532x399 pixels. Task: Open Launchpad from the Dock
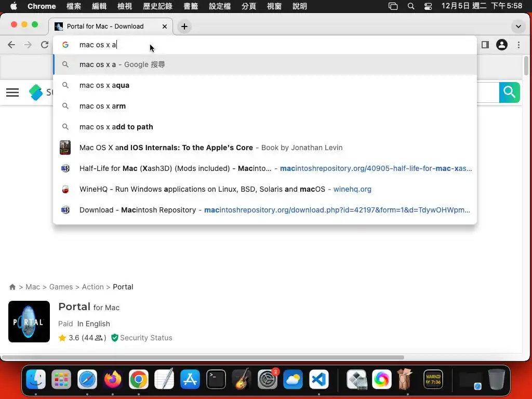coord(61,379)
